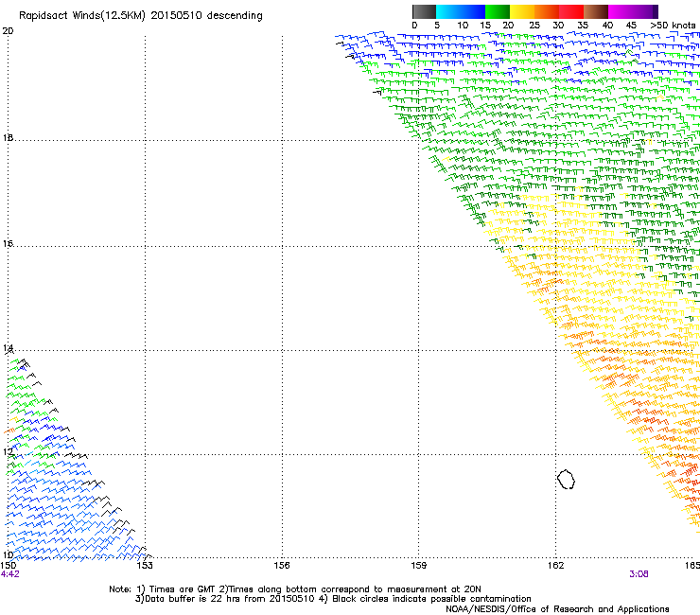Click the dark purple >50 knots swatch

click(x=656, y=11)
